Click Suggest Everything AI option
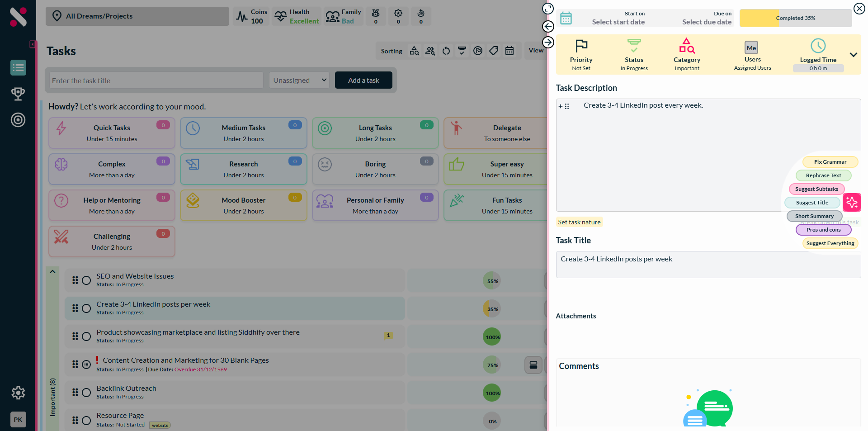Image resolution: width=868 pixels, height=431 pixels. 830,243
